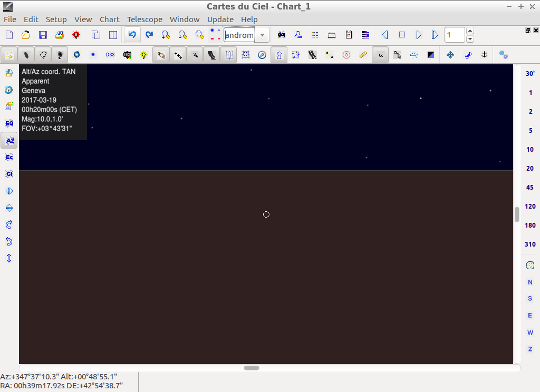Reset time with the square stop button
Viewport: 540px width, 392px height.
click(x=402, y=35)
